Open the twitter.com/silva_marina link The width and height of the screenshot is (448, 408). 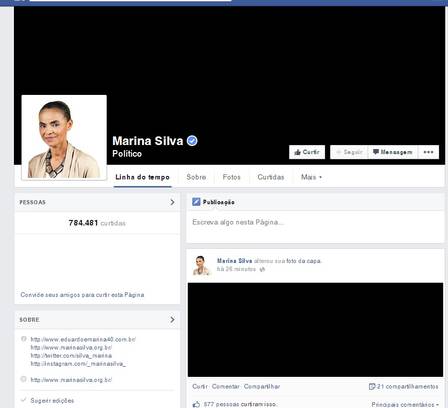pyautogui.click(x=71, y=356)
